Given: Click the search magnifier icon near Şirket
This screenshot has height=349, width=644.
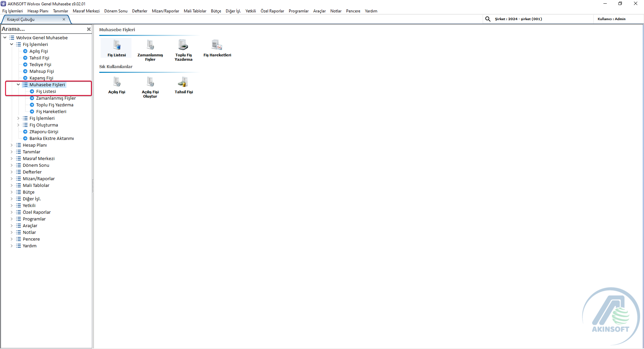Looking at the screenshot, I should pyautogui.click(x=488, y=19).
